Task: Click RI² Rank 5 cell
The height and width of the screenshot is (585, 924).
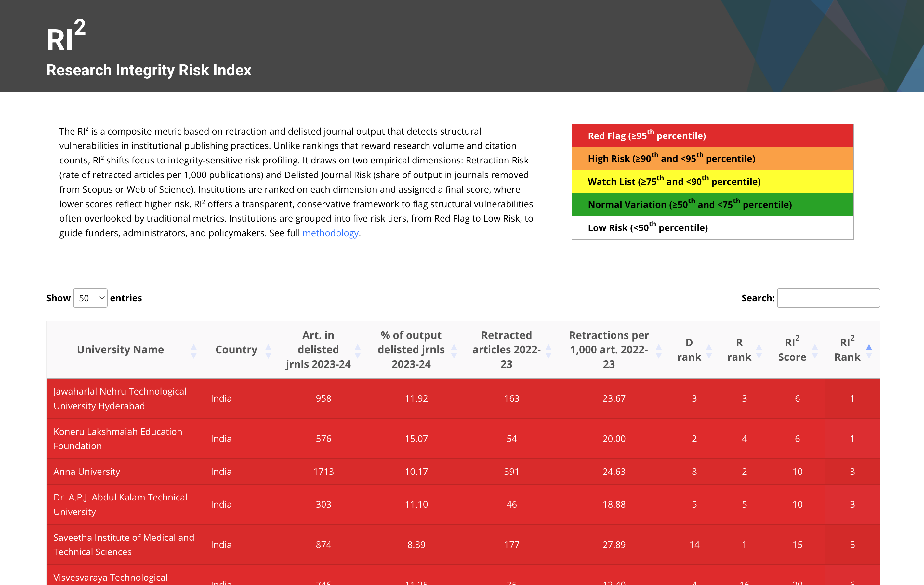Action: [x=852, y=544]
